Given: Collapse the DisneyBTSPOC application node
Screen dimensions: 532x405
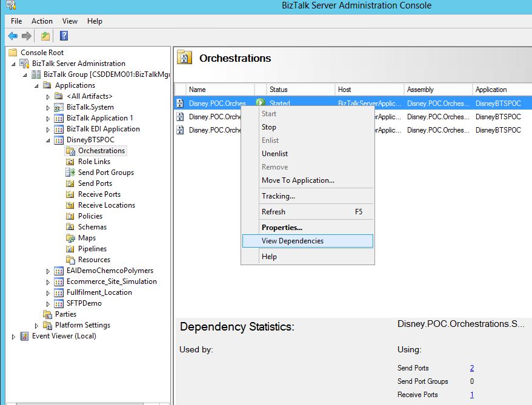Looking at the screenshot, I should tap(48, 140).
